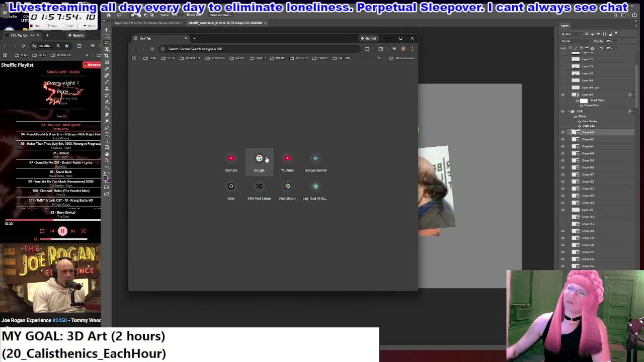Play 100 - Clannad Robin (The Hooded Man)
644x362 pixels.
(61, 192)
